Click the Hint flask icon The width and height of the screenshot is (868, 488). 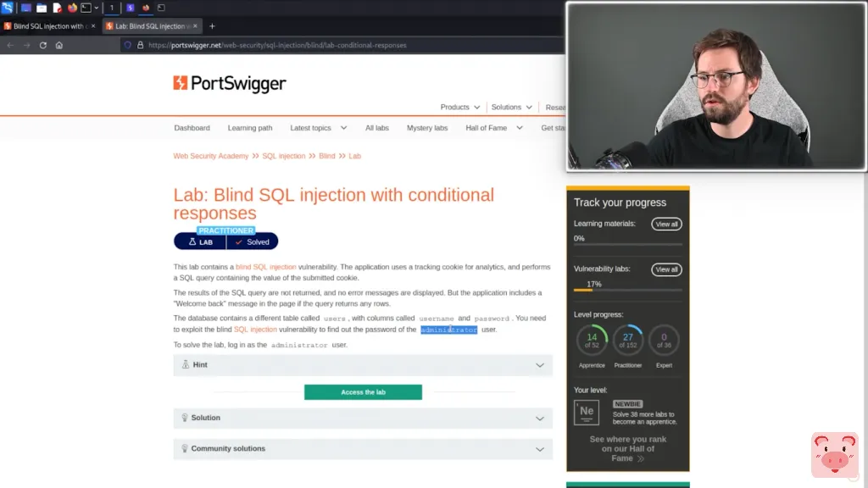click(x=186, y=364)
